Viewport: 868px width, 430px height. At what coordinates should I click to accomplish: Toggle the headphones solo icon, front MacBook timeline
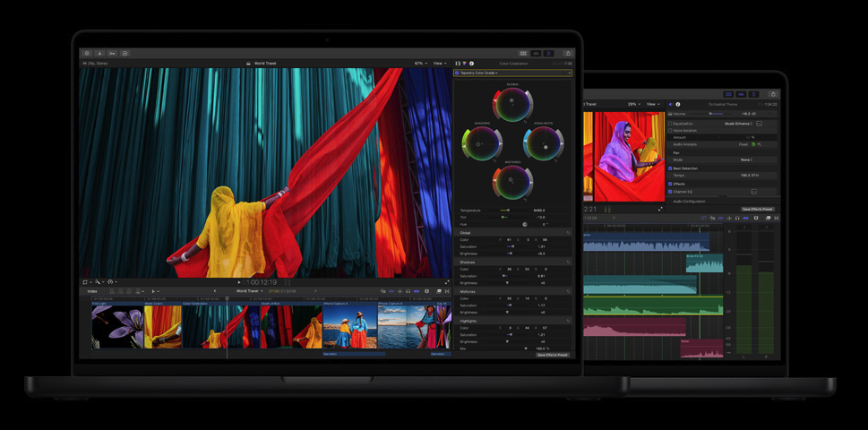(x=408, y=291)
